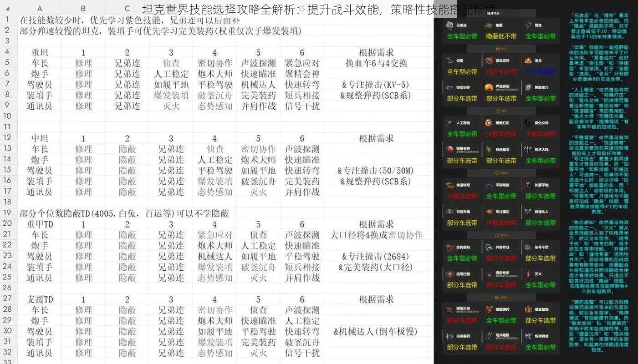Click the 信号干扰 cell in row 9
Viewport: 638px width, 364px height.
point(302,106)
